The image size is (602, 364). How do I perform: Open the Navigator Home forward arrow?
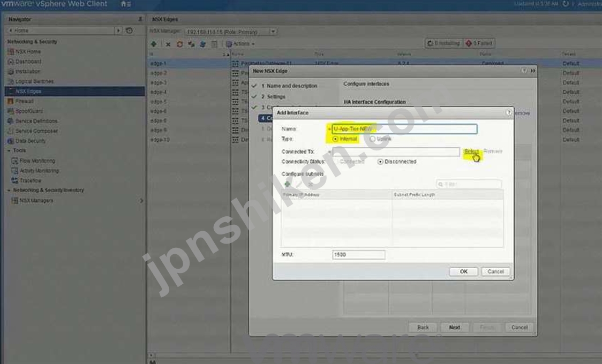click(x=118, y=31)
